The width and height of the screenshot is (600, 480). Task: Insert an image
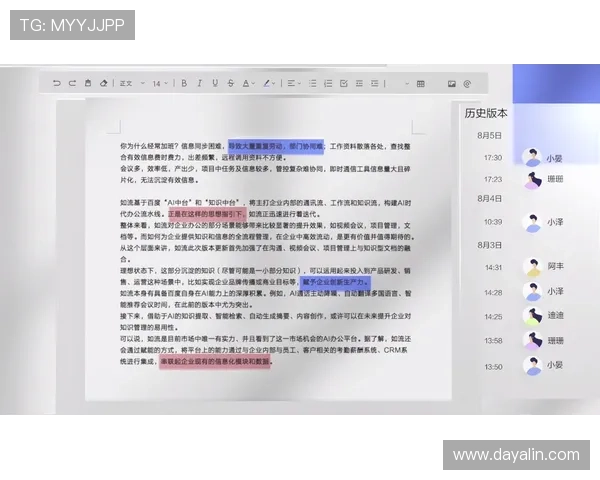tap(452, 84)
